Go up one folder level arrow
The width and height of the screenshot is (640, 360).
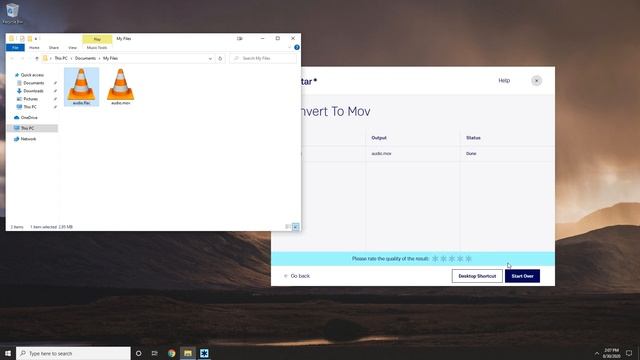(37, 58)
